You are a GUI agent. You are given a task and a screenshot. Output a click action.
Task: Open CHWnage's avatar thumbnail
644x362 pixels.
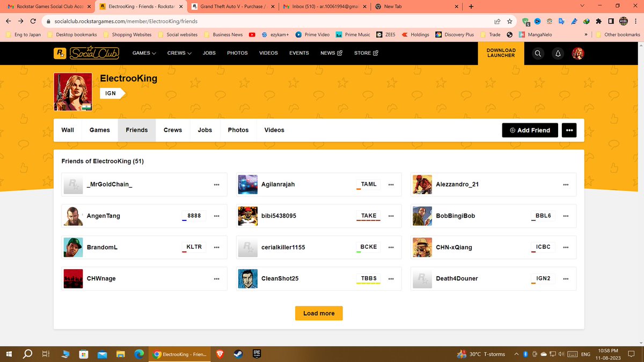click(x=74, y=279)
